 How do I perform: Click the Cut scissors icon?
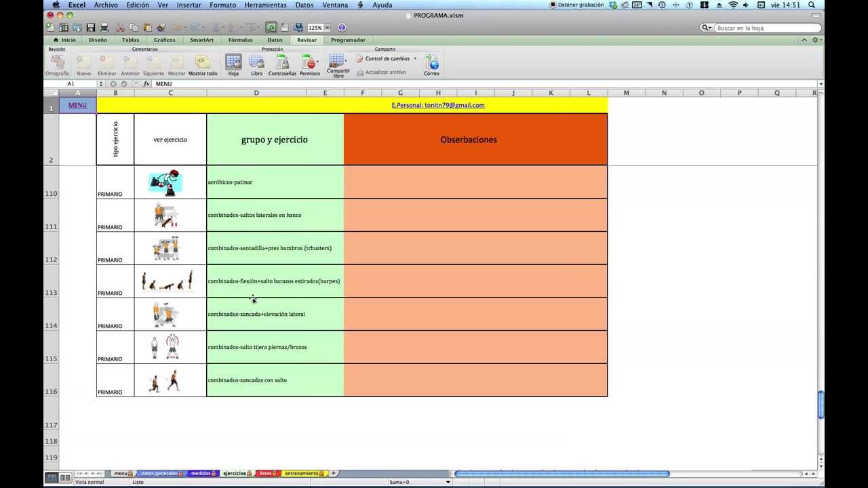click(x=120, y=28)
